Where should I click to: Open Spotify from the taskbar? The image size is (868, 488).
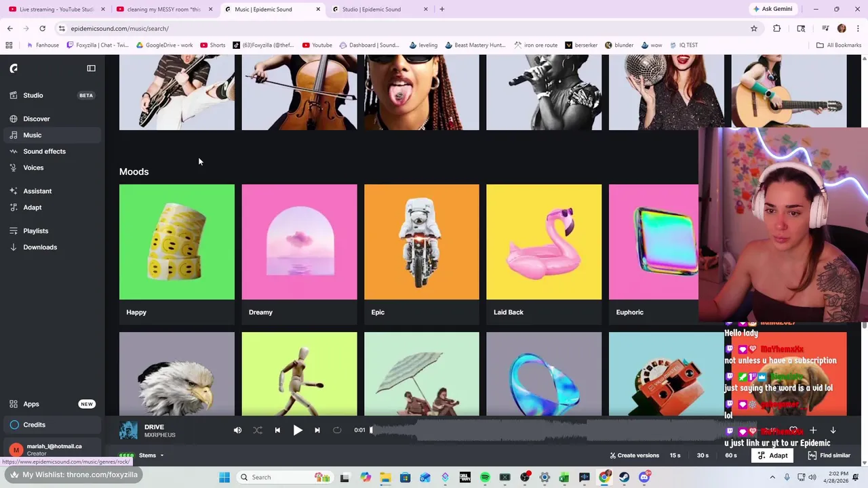[485, 477]
